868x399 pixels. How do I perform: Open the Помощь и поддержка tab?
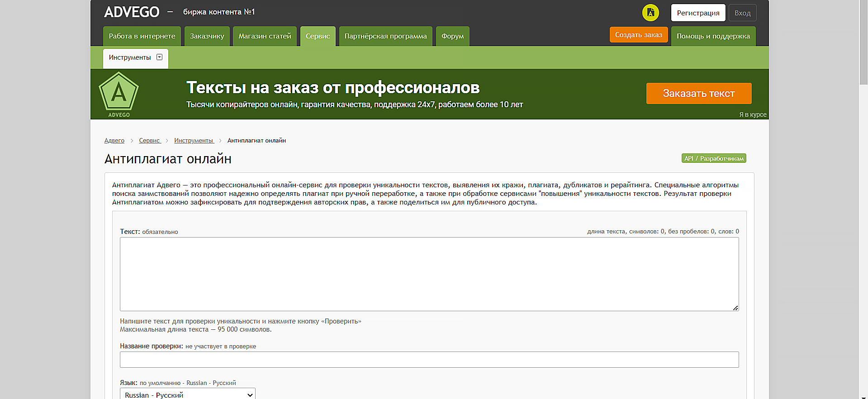(x=713, y=36)
